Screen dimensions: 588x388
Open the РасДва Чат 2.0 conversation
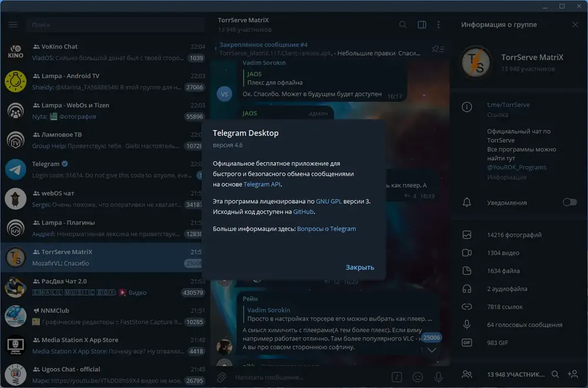click(105, 287)
